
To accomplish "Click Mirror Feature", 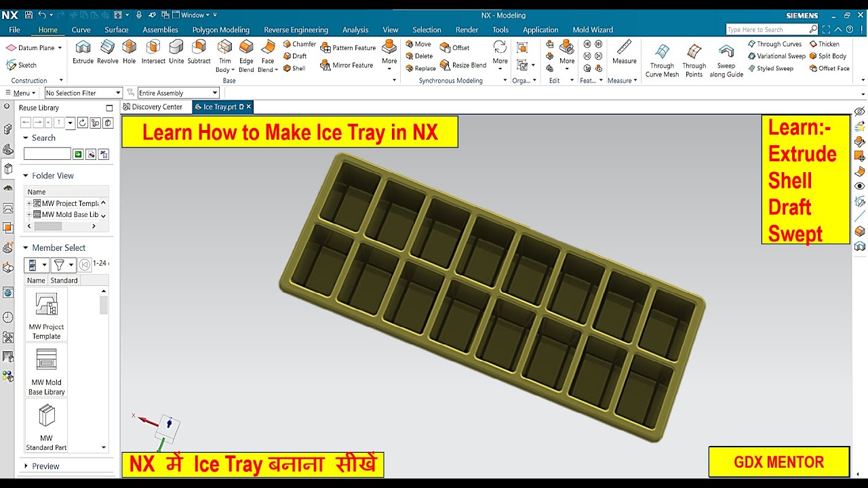I will click(x=347, y=65).
